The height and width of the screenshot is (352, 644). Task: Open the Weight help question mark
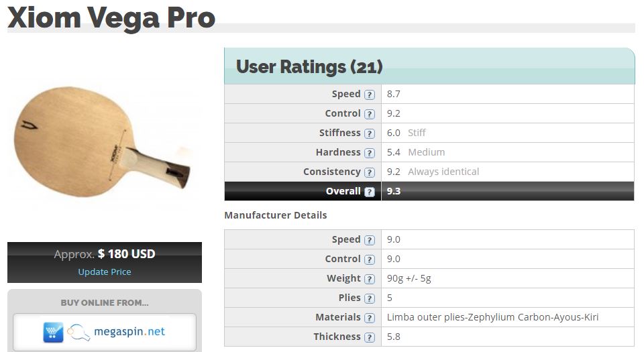[x=370, y=279]
